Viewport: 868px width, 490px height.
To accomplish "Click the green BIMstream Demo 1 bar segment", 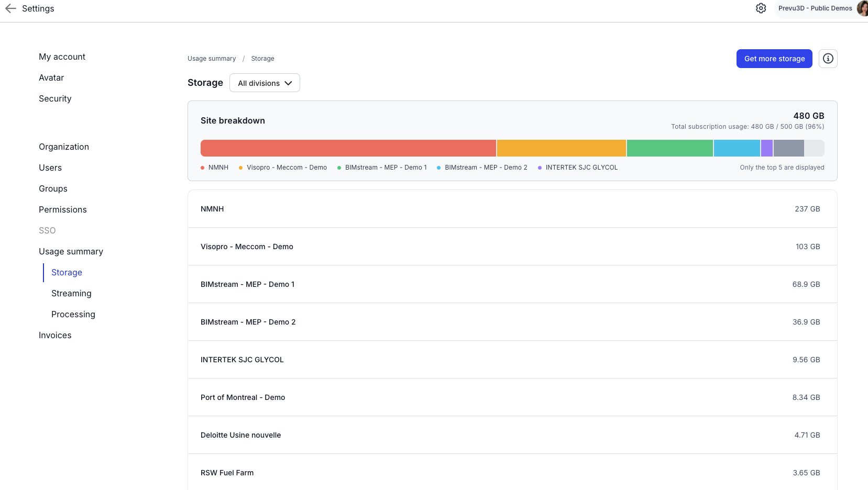I will pyautogui.click(x=669, y=148).
